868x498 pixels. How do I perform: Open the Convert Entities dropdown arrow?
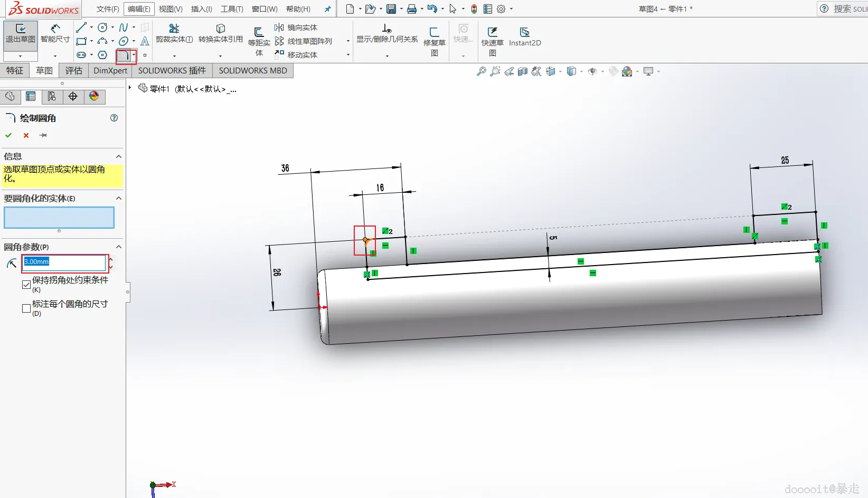(221, 56)
